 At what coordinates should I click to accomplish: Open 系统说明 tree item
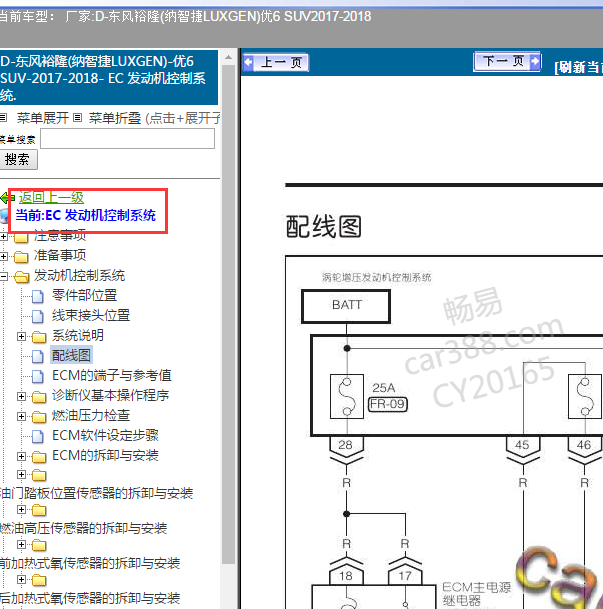78,335
